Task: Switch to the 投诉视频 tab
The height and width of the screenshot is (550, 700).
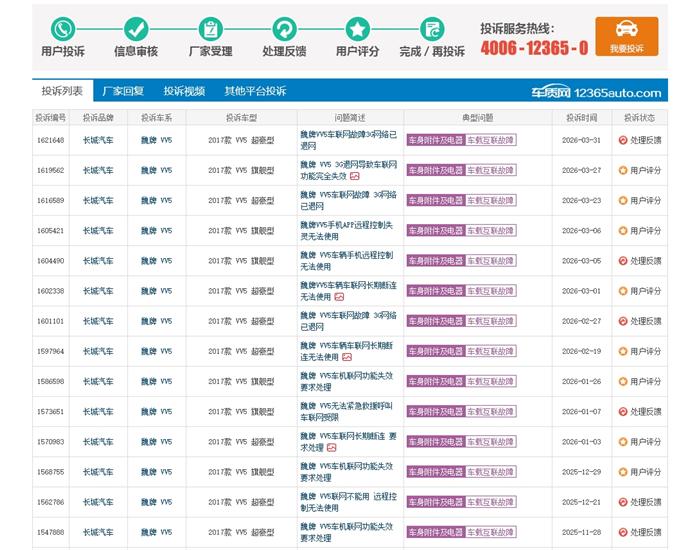Action: tap(184, 91)
